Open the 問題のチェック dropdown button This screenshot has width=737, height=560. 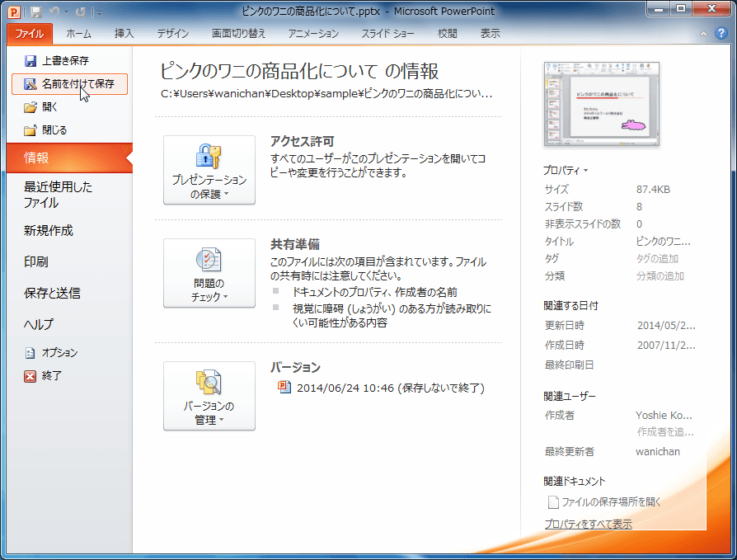pyautogui.click(x=209, y=273)
